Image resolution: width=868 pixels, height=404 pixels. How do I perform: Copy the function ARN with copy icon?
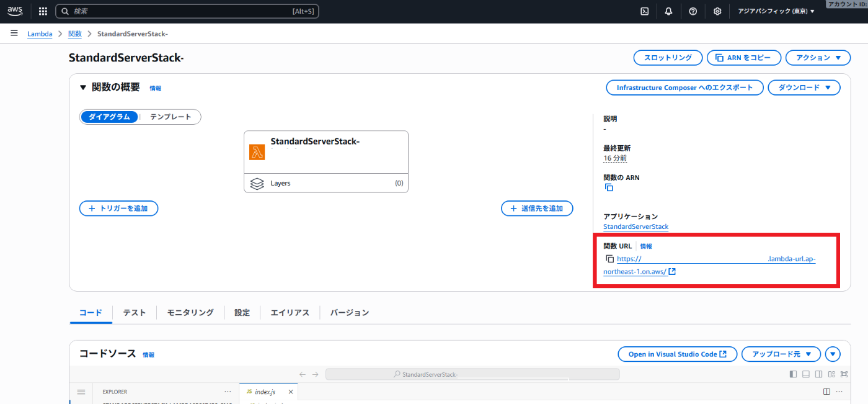coord(609,187)
